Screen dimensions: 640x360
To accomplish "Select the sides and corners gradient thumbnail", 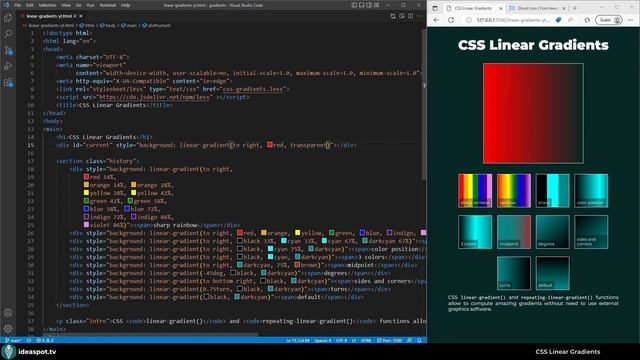I will 591,232.
